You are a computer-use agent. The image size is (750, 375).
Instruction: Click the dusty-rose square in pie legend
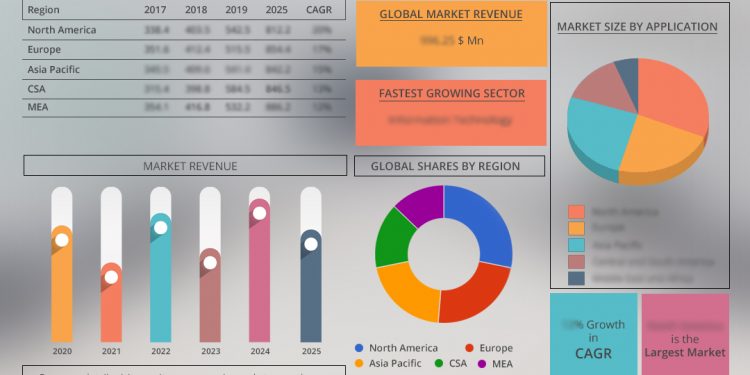(576, 262)
